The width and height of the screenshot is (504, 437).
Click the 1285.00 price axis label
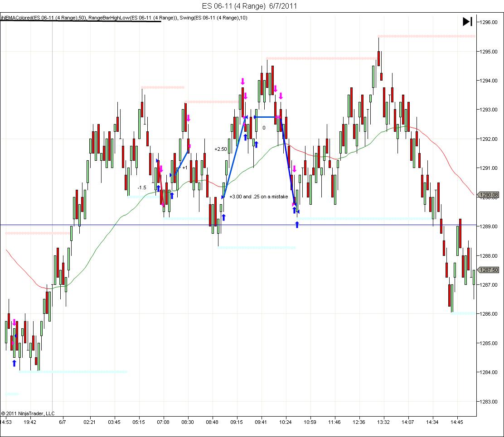489,343
